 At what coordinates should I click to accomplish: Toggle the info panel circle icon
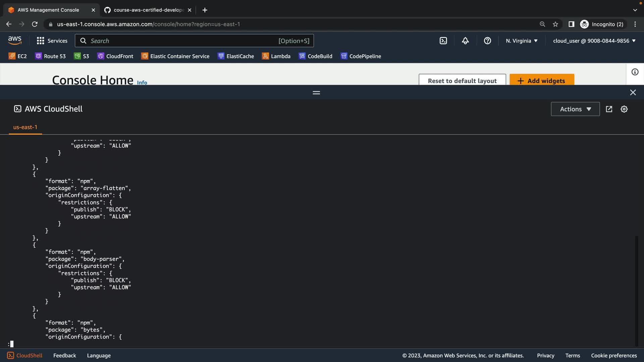pos(635,72)
